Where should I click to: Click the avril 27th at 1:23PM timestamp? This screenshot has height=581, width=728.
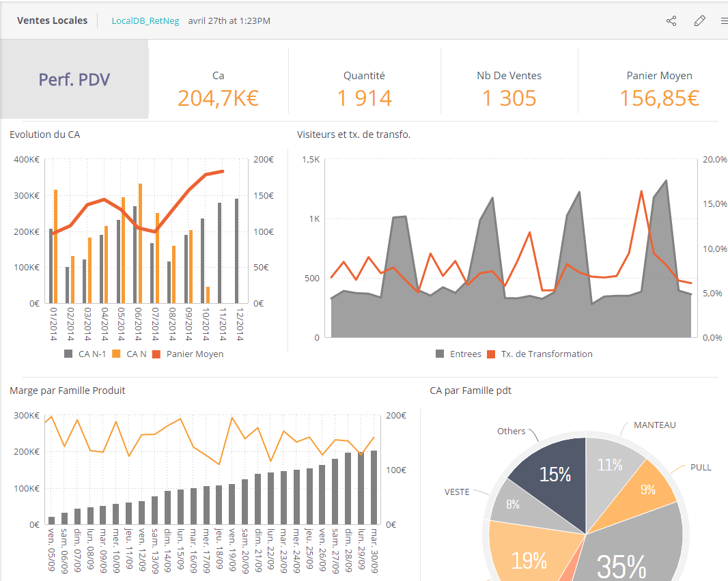229,21
